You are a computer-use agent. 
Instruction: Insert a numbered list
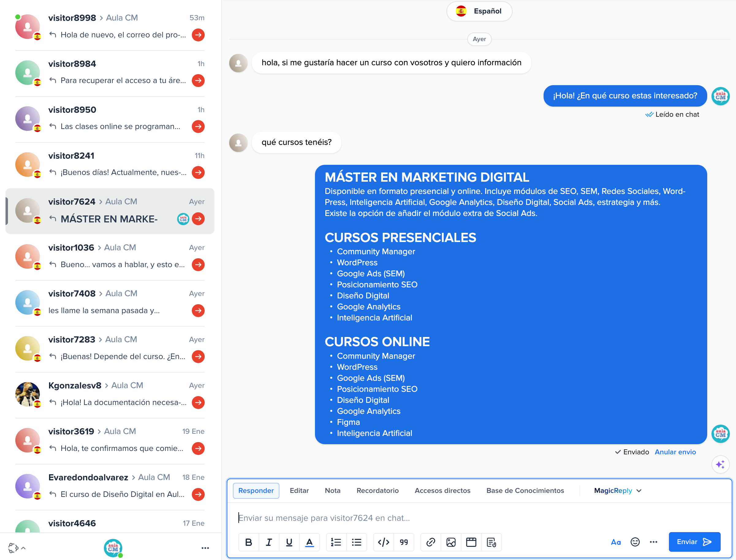point(336,542)
